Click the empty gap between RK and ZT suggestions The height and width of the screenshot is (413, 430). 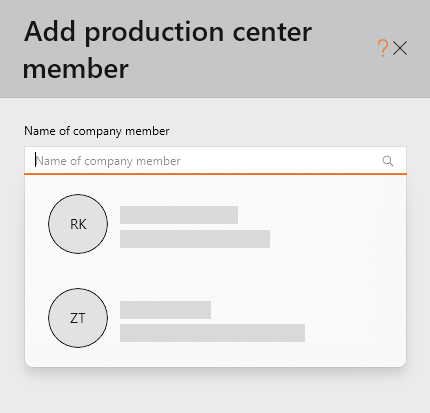(215, 271)
